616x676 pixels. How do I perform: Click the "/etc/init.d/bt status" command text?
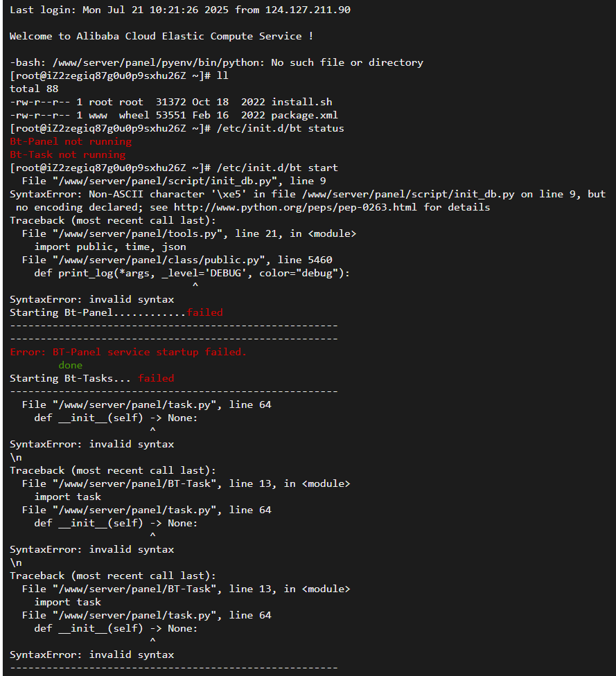(280, 128)
